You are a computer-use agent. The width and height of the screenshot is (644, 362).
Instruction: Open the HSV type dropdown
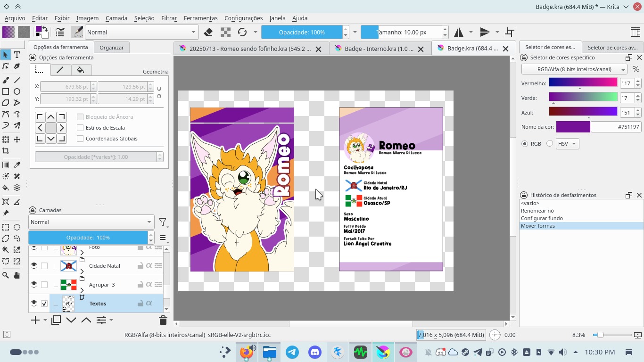568,144
